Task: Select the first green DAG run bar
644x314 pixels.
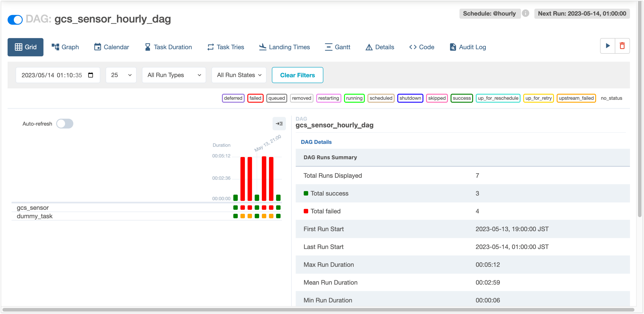Action: point(236,198)
